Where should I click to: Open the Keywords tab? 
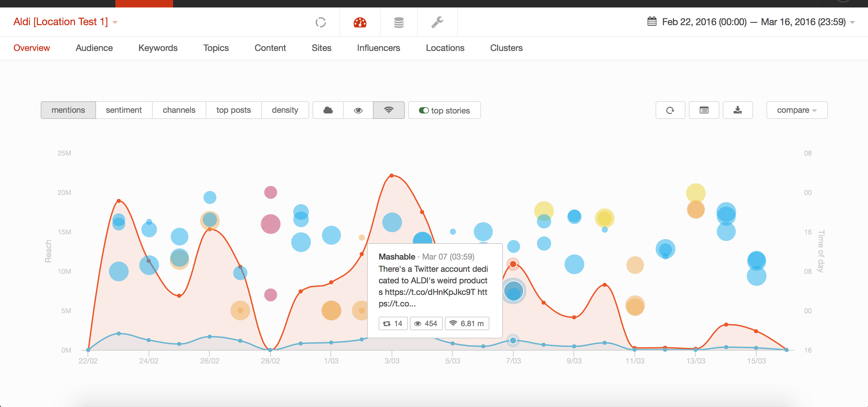158,48
